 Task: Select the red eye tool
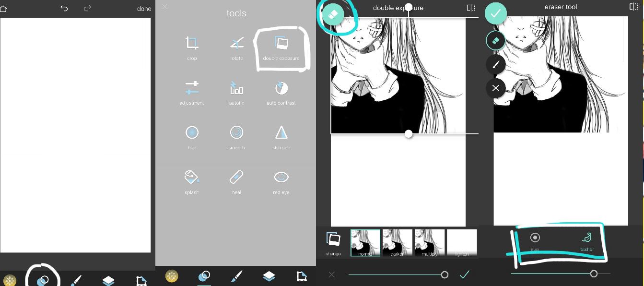tap(281, 182)
